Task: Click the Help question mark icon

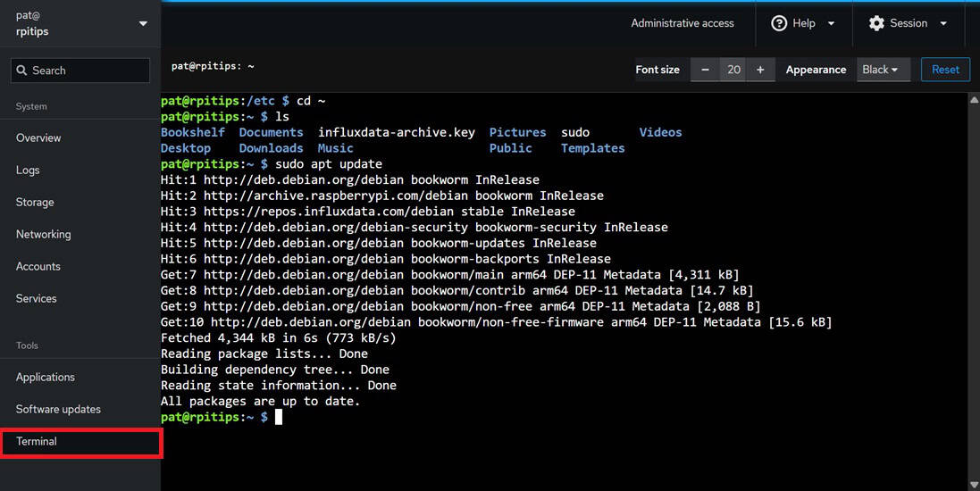Action: [779, 23]
